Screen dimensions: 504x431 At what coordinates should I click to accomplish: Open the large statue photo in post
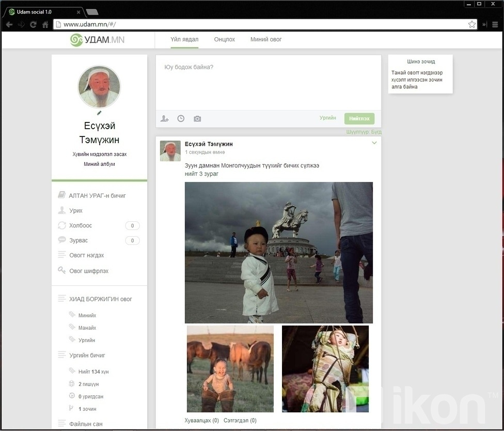coord(278,252)
